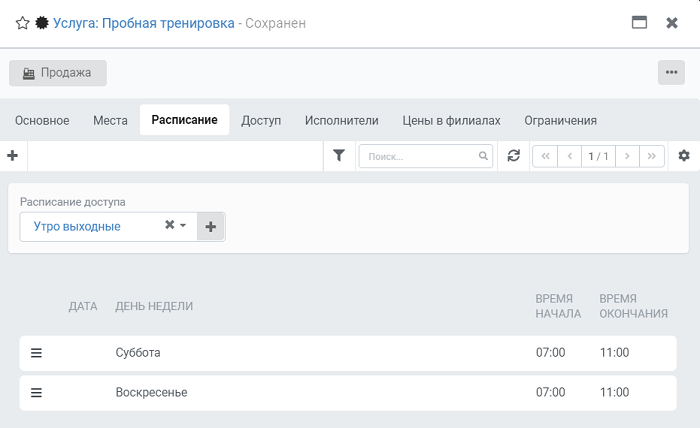Sort by the ВРЕМЯ ОКОНЧАНИЯ column header
Viewport: 700px width, 428px height.
633,306
